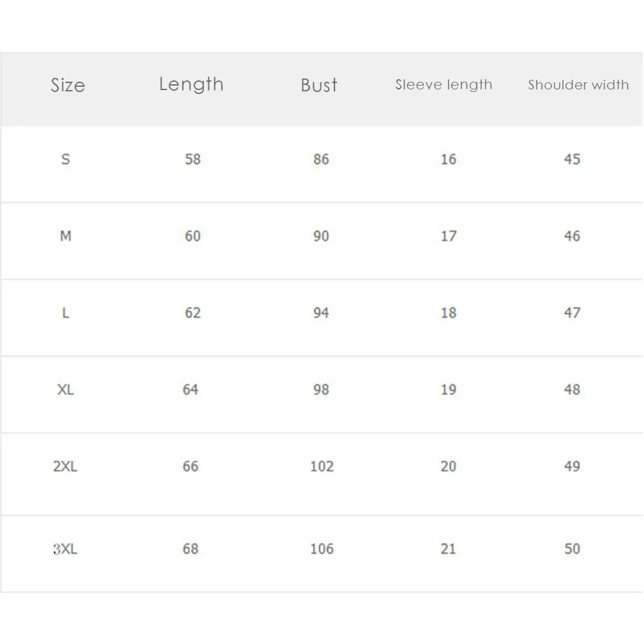Click the Size column header

68,85
